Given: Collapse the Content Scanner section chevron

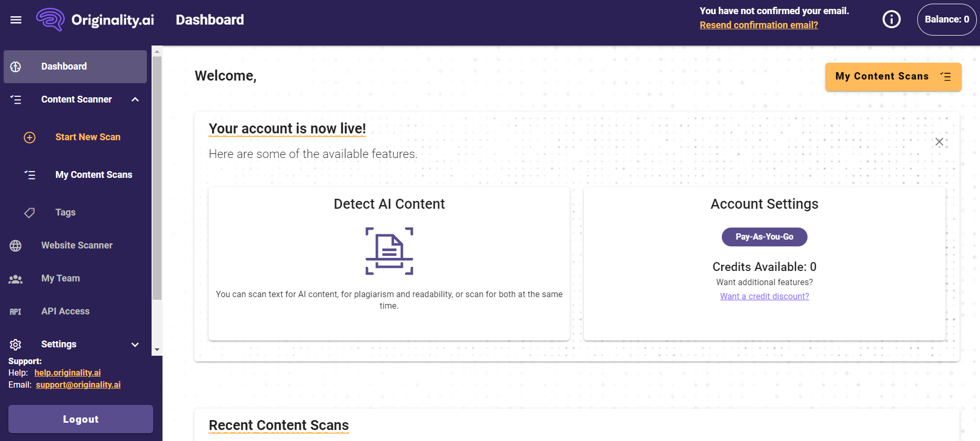Looking at the screenshot, I should (135, 99).
